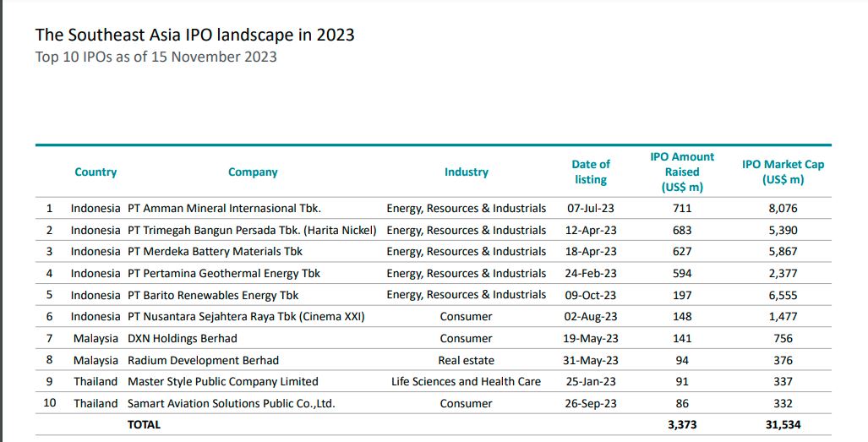This screenshot has width=868, height=442.
Task: Click the 'Real estate' industry cell
Action: click(466, 360)
